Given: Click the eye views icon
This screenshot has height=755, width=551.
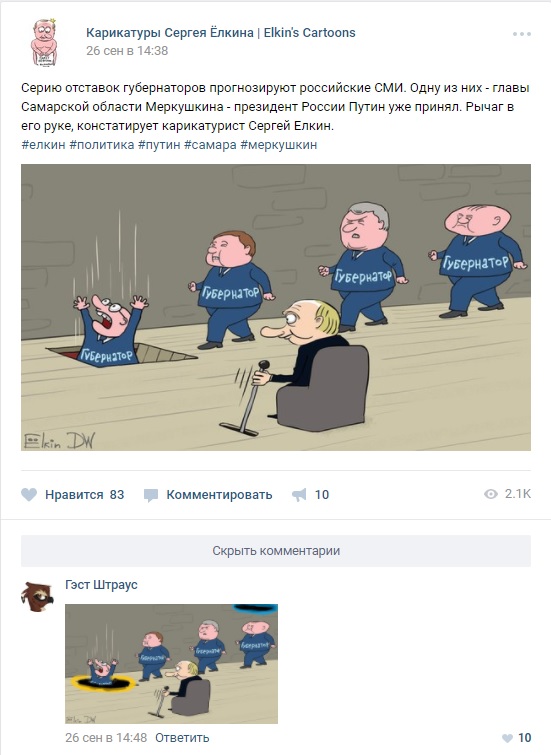Looking at the screenshot, I should [490, 494].
